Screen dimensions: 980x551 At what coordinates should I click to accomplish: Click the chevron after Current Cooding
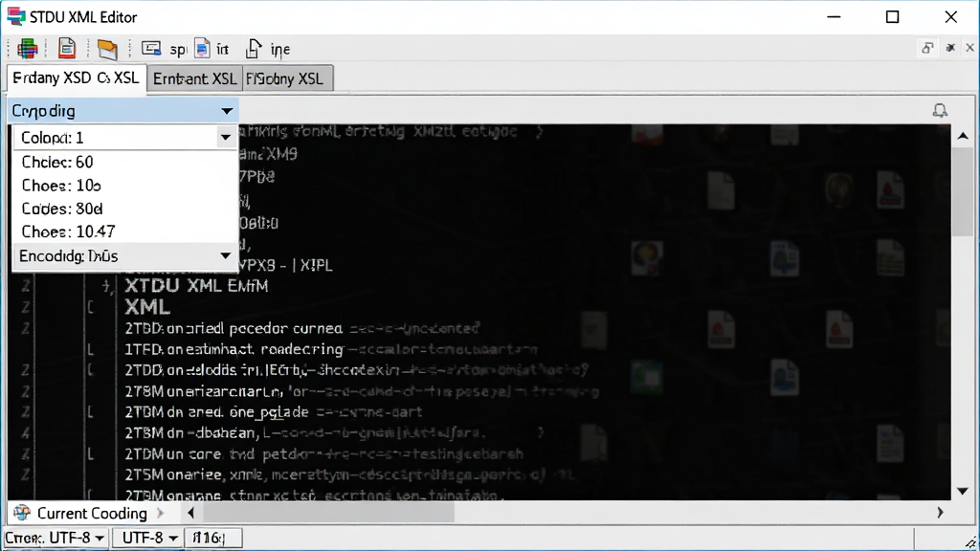pos(161,513)
